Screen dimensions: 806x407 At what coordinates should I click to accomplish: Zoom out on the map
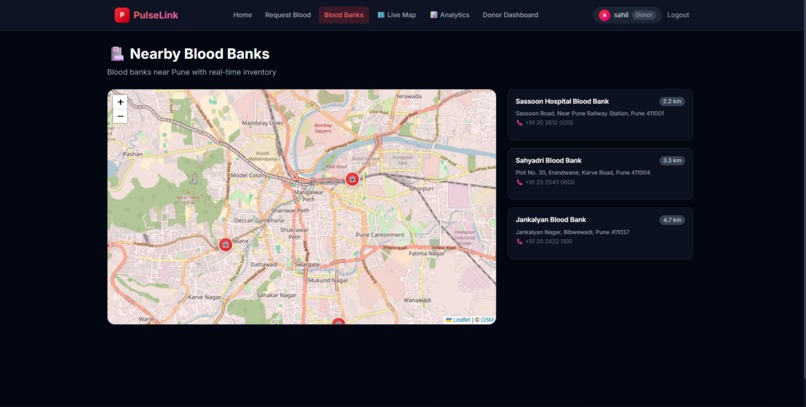pos(120,116)
